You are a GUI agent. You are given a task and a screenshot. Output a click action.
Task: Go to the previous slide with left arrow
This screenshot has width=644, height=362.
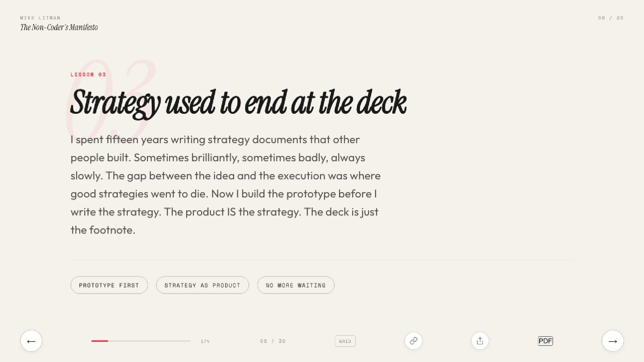pos(31,341)
